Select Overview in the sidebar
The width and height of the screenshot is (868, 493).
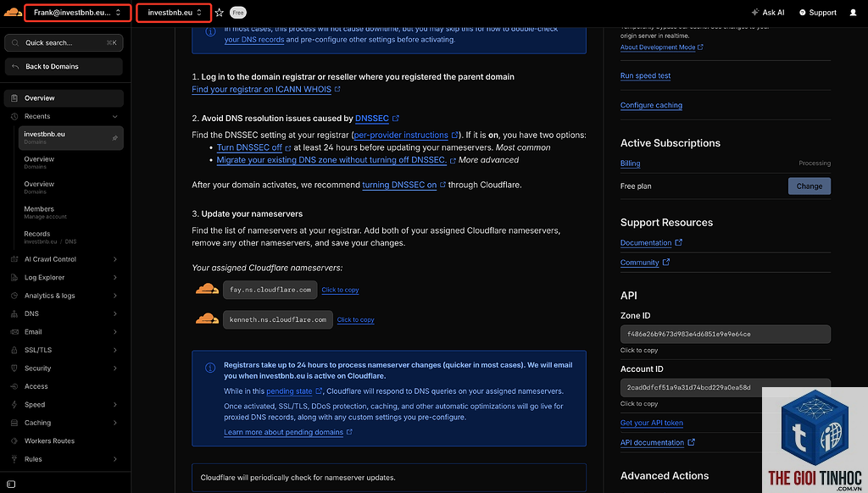64,98
